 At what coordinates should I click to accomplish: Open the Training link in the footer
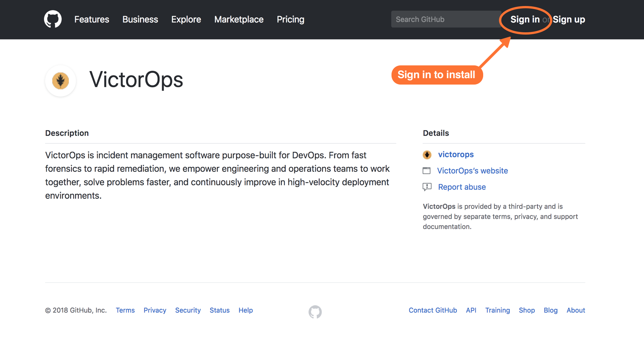click(x=497, y=310)
